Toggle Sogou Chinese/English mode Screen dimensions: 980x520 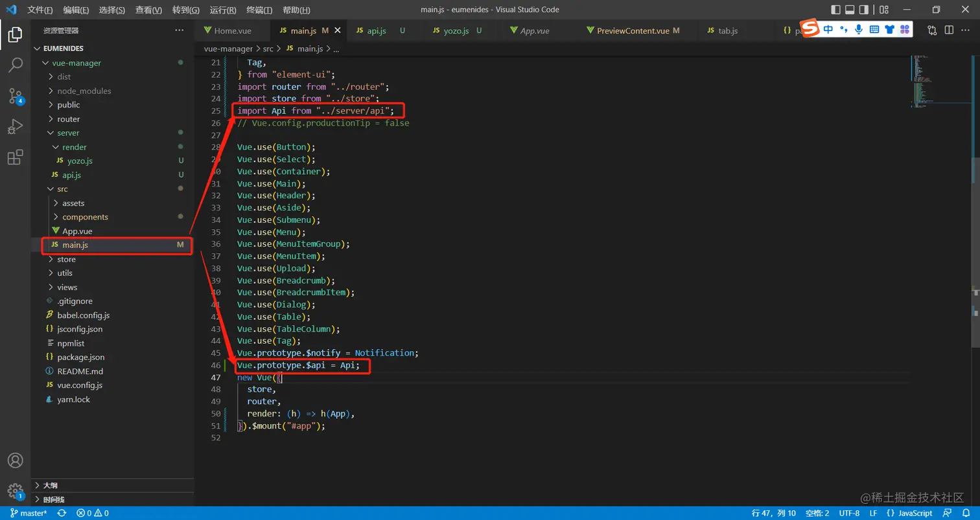coord(828,29)
